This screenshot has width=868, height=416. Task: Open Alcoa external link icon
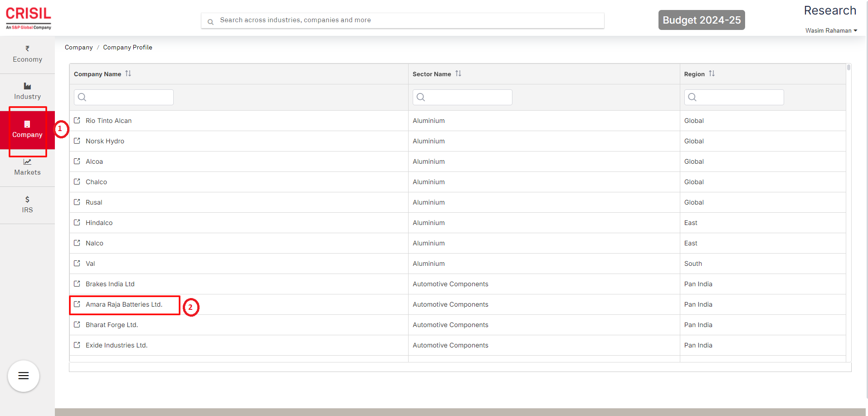[77, 161]
